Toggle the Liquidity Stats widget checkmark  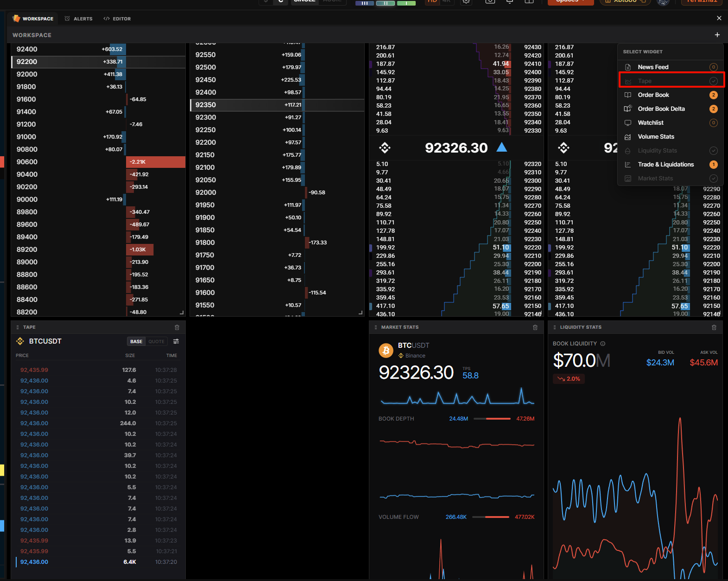pos(714,151)
